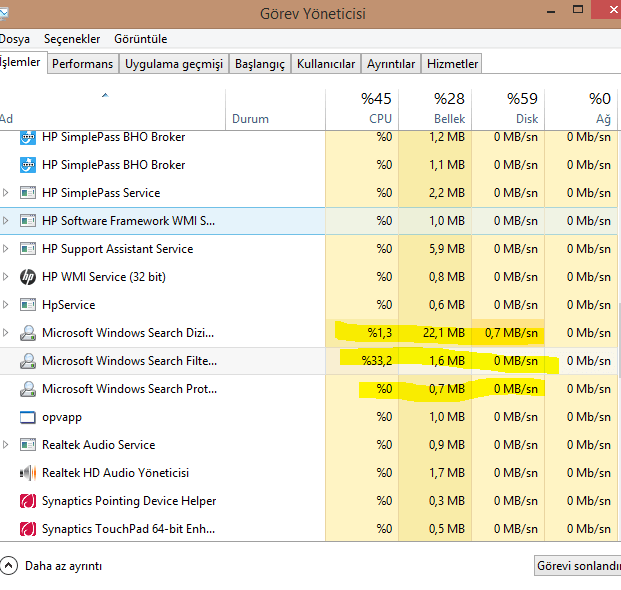Click the HP Software Framework WMI process icon

pyautogui.click(x=28, y=221)
